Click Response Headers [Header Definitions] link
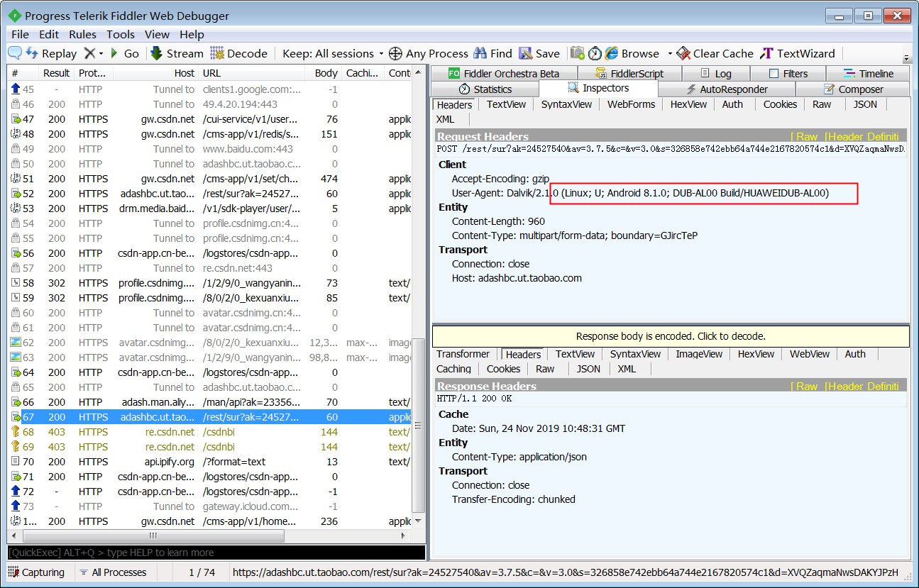Viewport: 919px width, 588px height. coord(862,386)
